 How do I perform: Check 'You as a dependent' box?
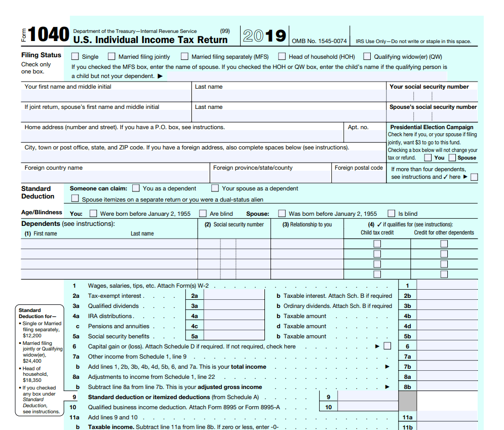(136, 188)
